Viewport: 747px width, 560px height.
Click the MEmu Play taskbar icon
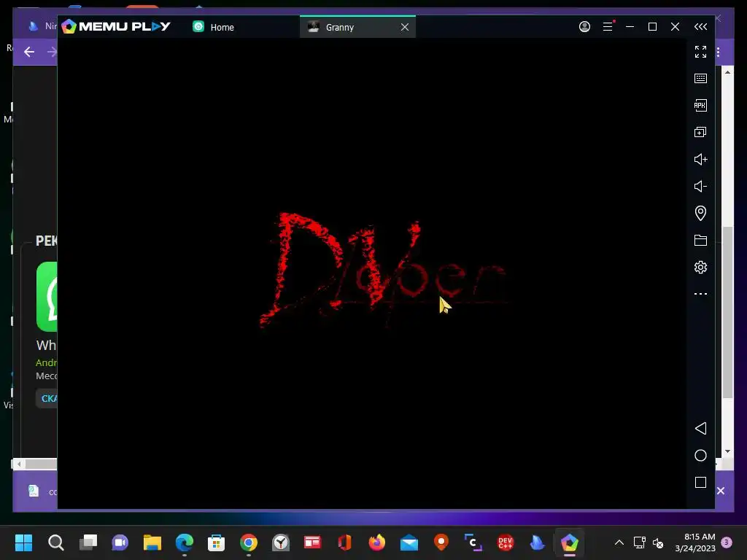coord(569,542)
